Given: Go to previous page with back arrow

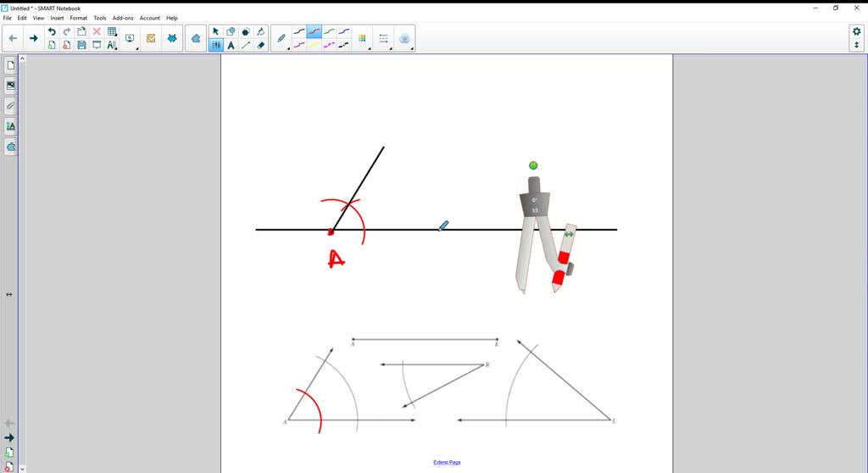Looking at the screenshot, I should point(13,38).
